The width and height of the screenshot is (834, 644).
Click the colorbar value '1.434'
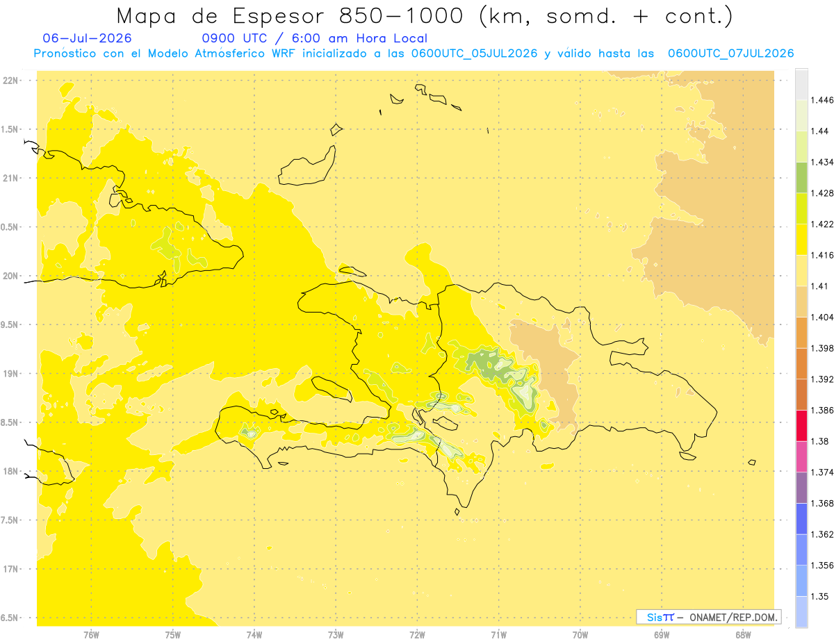(821, 162)
